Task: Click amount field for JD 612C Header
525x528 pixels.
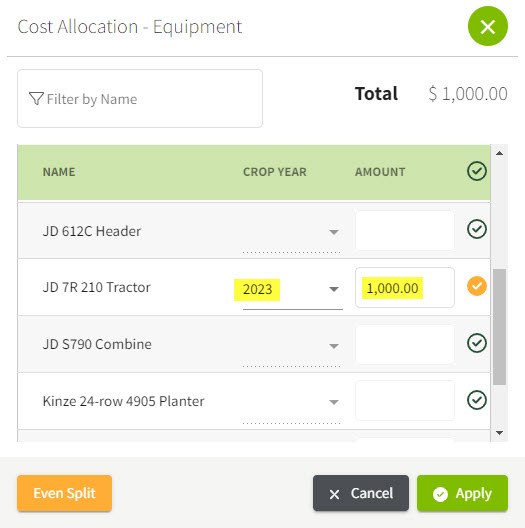Action: click(405, 231)
